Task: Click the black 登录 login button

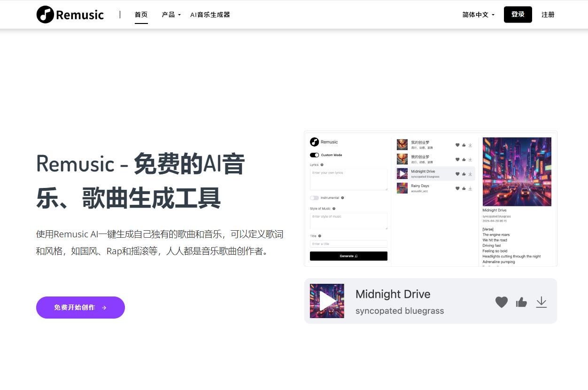Action: point(518,15)
